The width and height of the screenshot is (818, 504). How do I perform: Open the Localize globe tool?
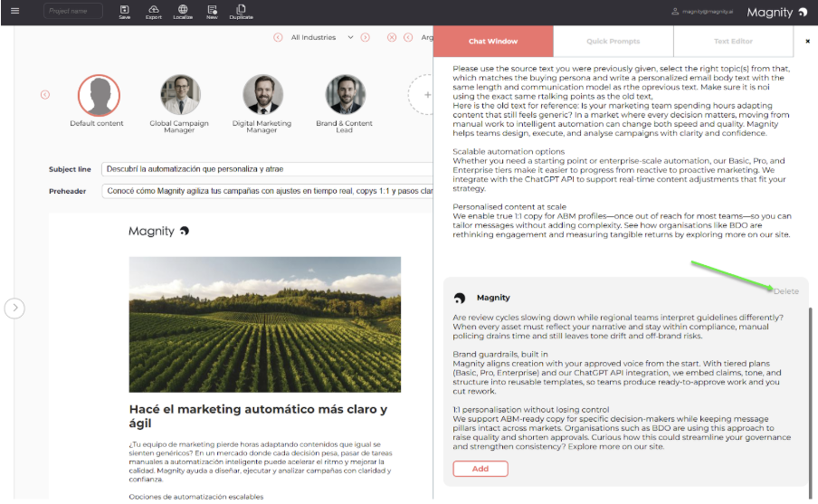183,12
